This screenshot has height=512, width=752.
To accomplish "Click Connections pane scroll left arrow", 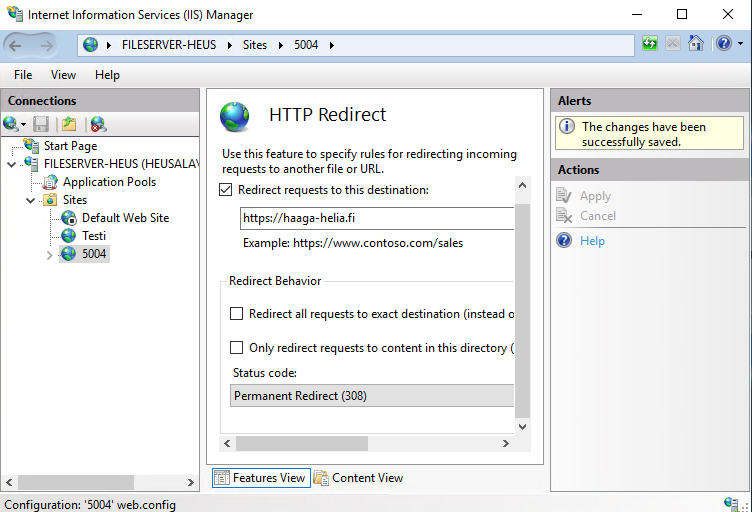I will tap(9, 482).
